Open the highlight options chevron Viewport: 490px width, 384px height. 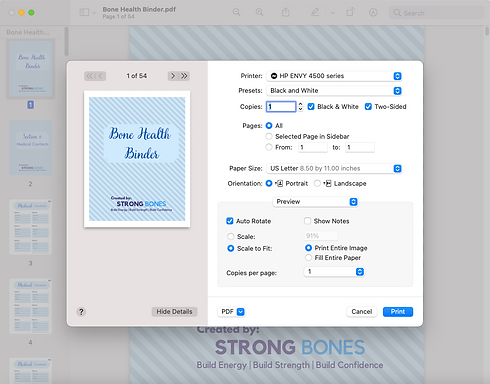pyautogui.click(x=332, y=13)
